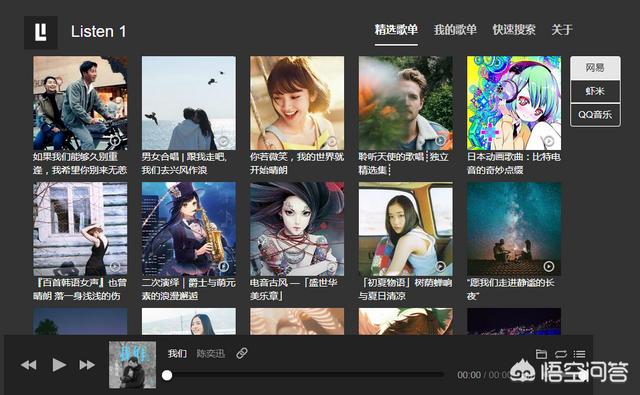This screenshot has width=640, height=395.
Task: Open the 我的歌单 tab
Action: (x=455, y=30)
